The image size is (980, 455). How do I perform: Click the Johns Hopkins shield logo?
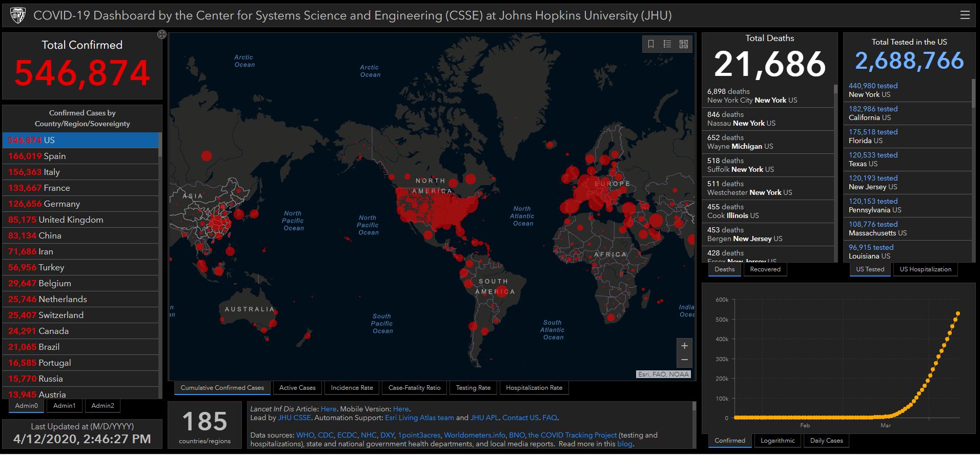point(17,15)
